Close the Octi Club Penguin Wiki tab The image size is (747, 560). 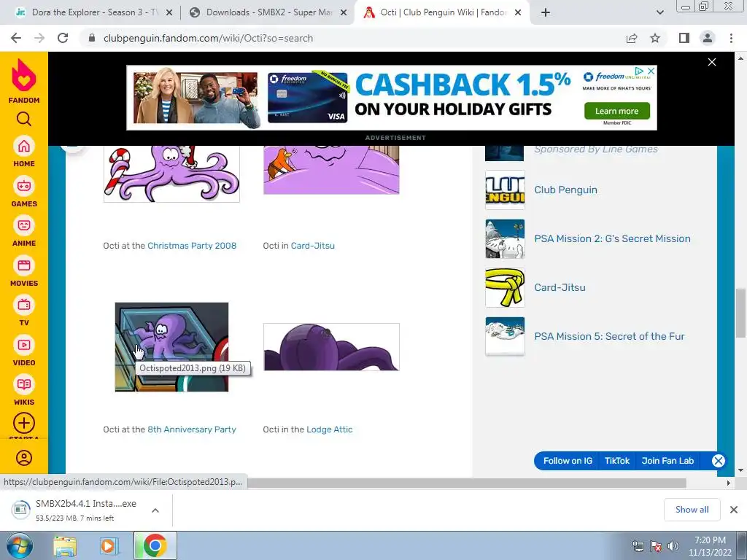click(519, 13)
